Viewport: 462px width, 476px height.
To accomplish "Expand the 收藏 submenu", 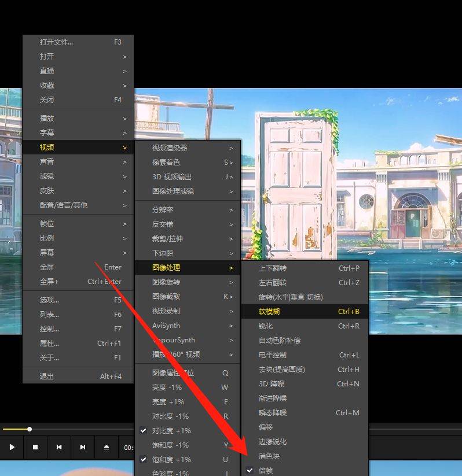I will pos(78,86).
